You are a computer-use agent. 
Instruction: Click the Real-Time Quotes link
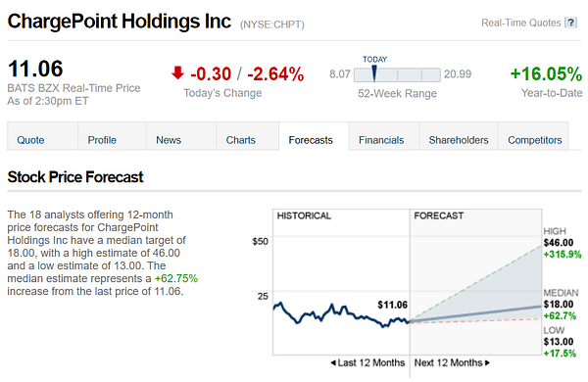[x=521, y=23]
